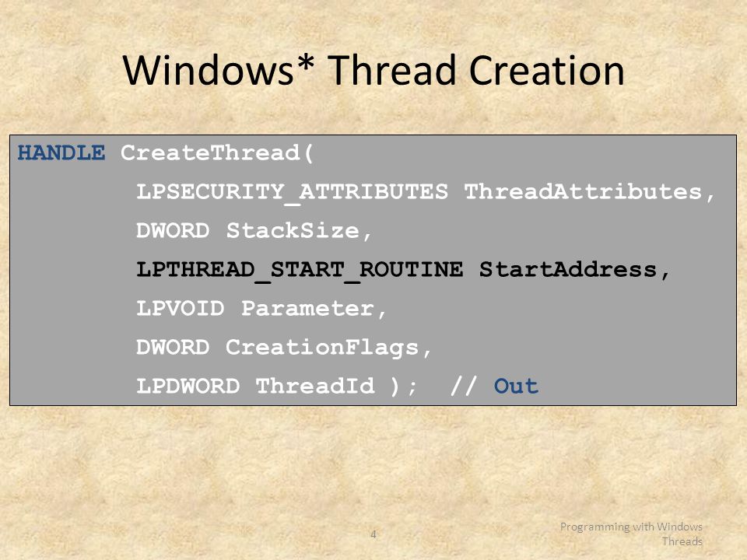Click the 'CreationFlags,' parameter
This screenshot has height=560, width=747.
pos(328,348)
